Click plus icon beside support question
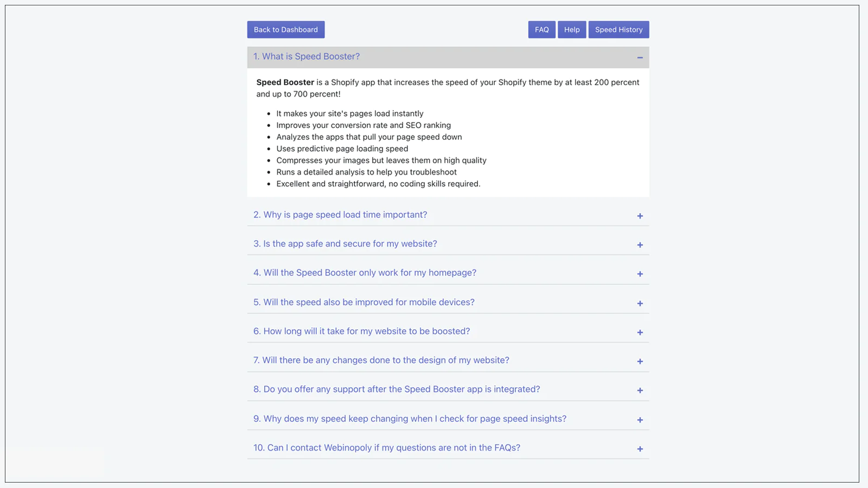Image resolution: width=868 pixels, height=488 pixels. tap(640, 390)
